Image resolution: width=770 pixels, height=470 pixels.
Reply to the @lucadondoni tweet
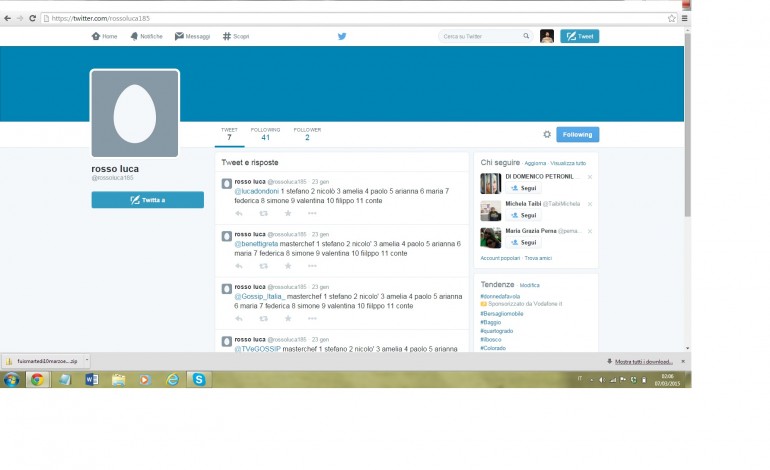click(x=238, y=212)
